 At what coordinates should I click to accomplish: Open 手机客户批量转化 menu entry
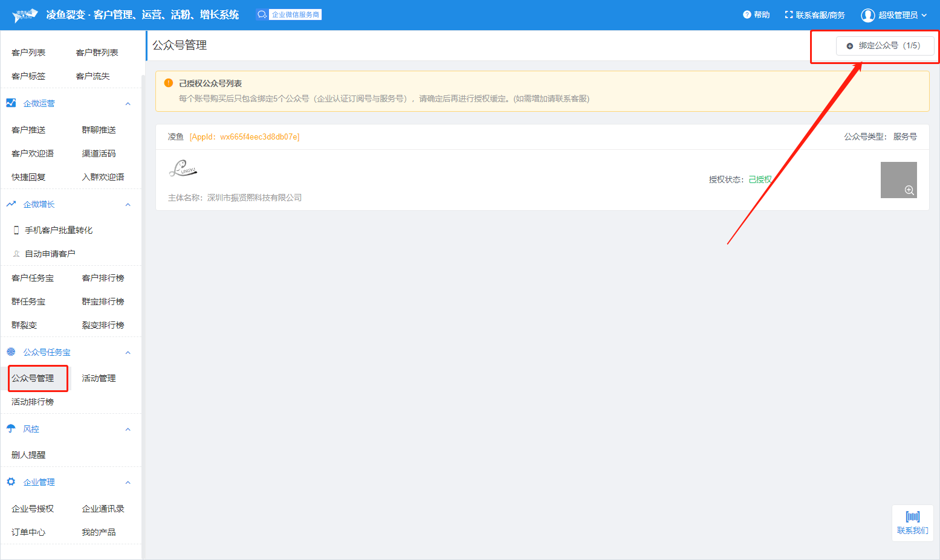pyautogui.click(x=58, y=230)
